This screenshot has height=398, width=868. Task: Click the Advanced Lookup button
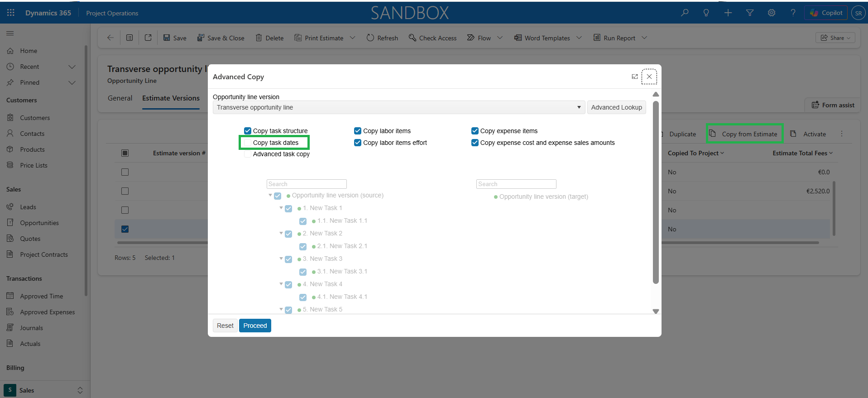tap(616, 107)
